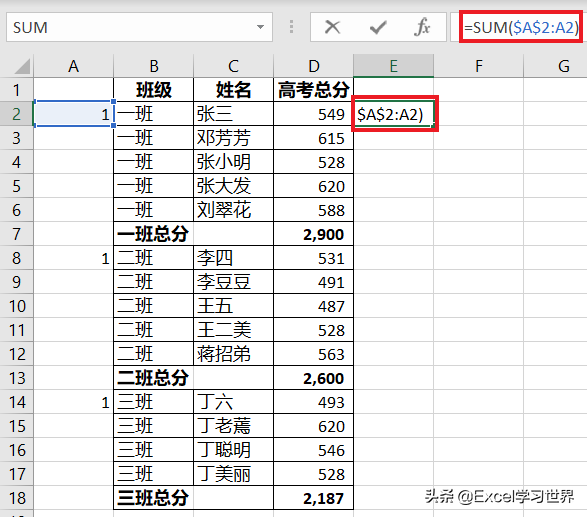Select row 1 header

pyautogui.click(x=16, y=90)
